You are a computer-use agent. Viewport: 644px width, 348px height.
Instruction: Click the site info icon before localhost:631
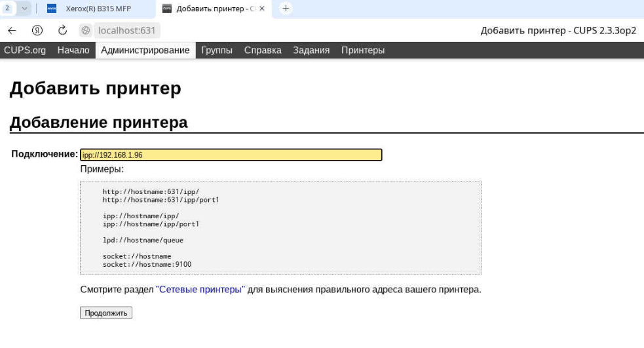point(85,30)
